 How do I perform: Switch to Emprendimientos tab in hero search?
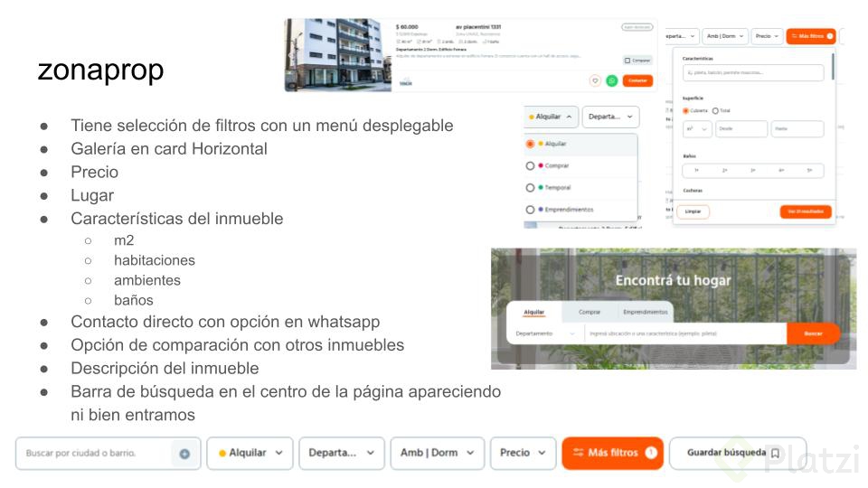coord(646,313)
